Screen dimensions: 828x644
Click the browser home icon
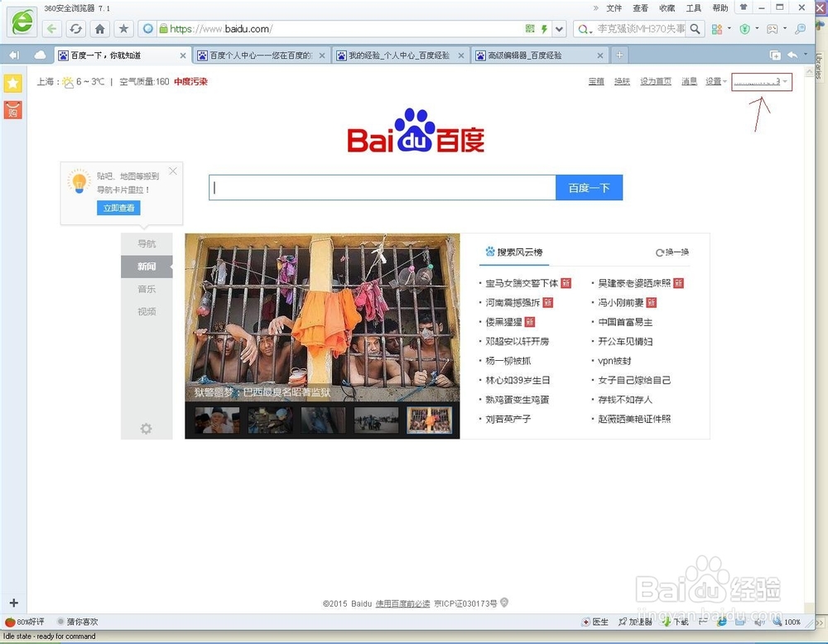[x=100, y=28]
